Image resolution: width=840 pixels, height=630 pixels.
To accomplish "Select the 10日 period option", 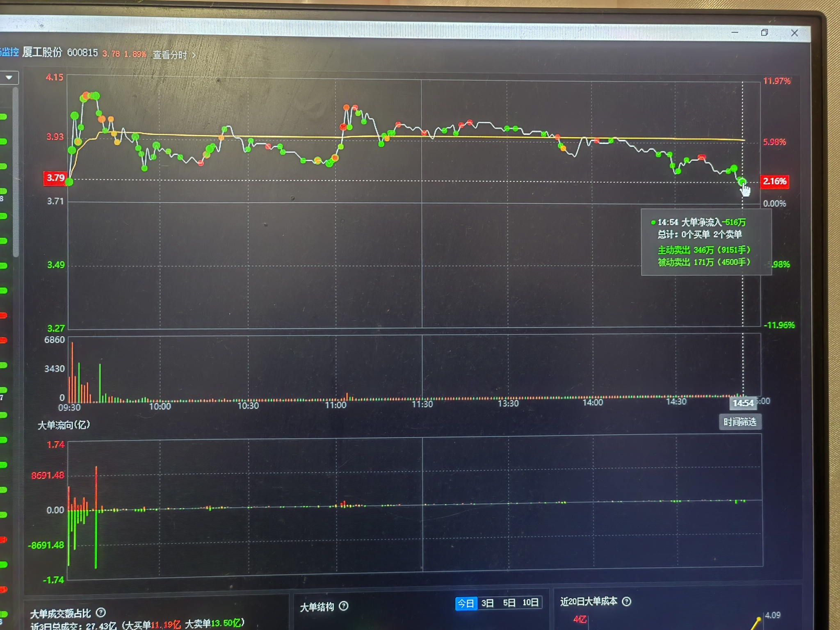I will click(530, 602).
